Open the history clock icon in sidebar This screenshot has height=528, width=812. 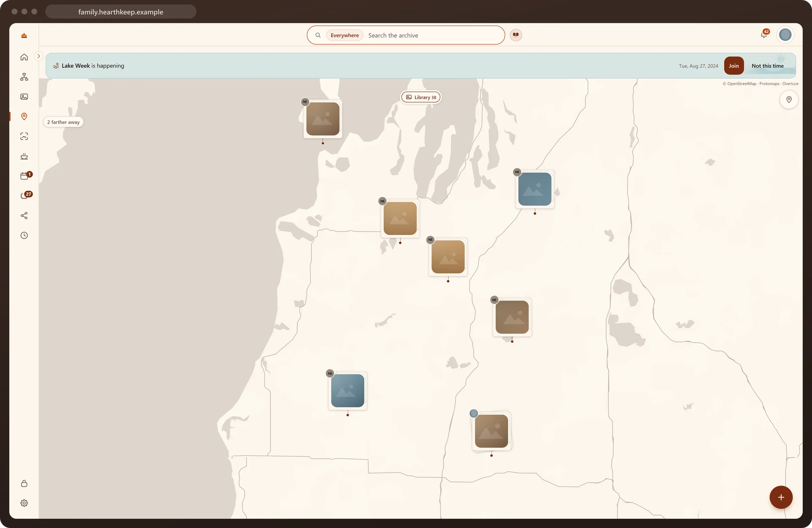tap(24, 235)
